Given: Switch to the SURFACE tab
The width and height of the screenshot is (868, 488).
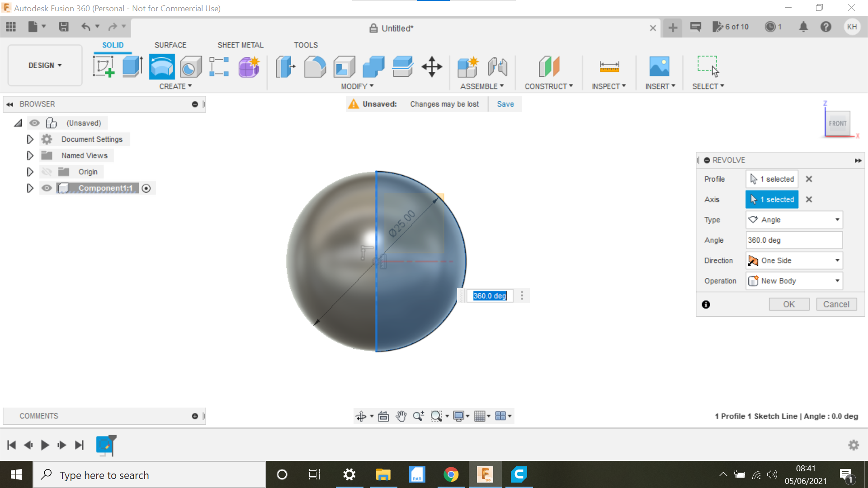Looking at the screenshot, I should [170, 45].
